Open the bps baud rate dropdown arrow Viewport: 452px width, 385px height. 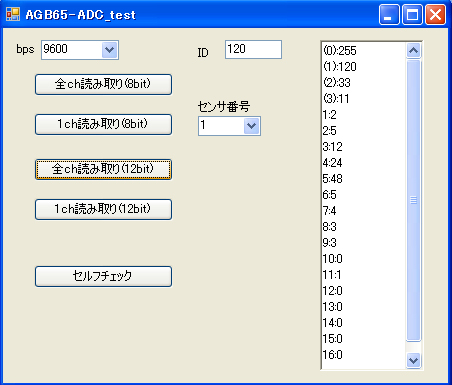coord(109,50)
